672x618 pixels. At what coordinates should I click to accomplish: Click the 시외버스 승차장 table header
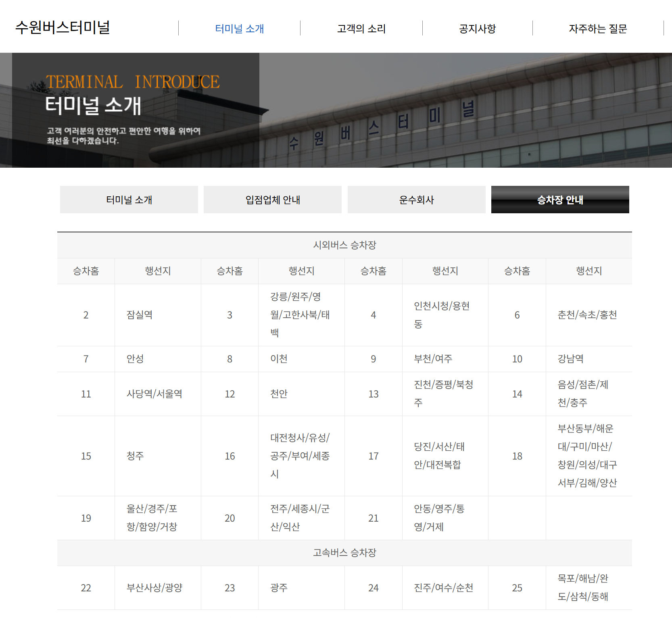coord(345,245)
